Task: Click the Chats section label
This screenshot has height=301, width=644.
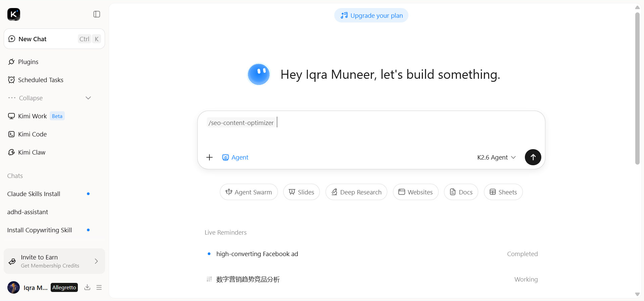Action: pyautogui.click(x=15, y=176)
